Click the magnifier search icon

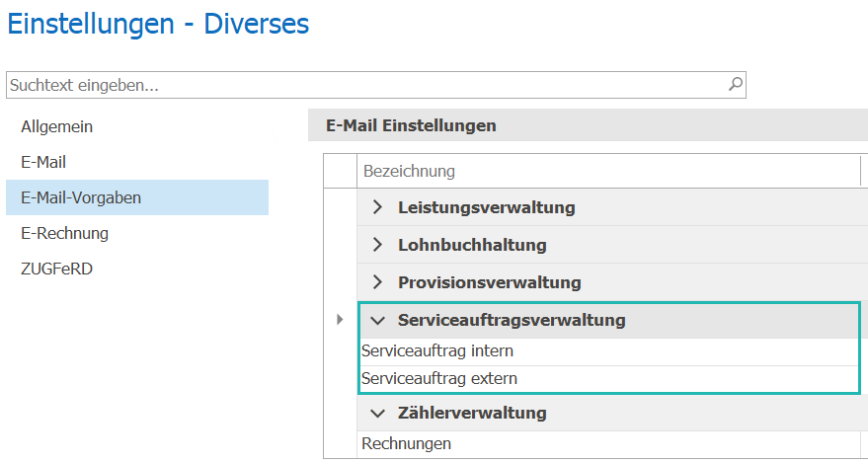[735, 85]
